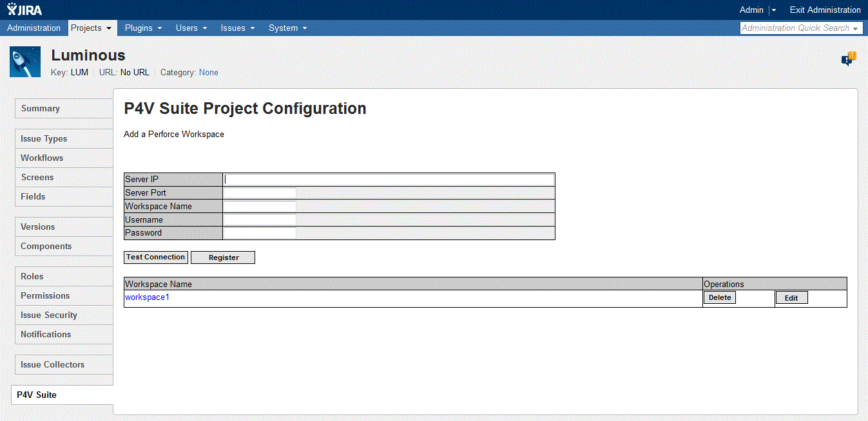Focus the Workspace Name input field

pyautogui.click(x=260, y=206)
